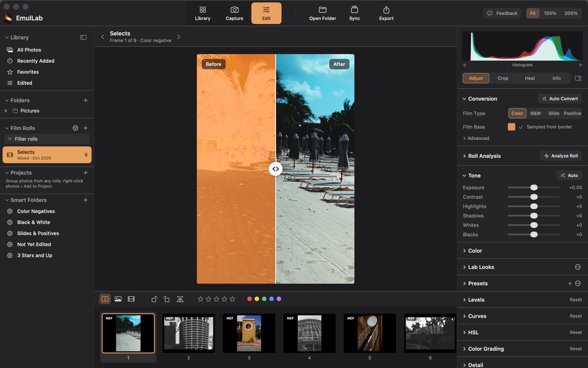Go to next frame arrow
588x368 pixels.
pos(178,37)
